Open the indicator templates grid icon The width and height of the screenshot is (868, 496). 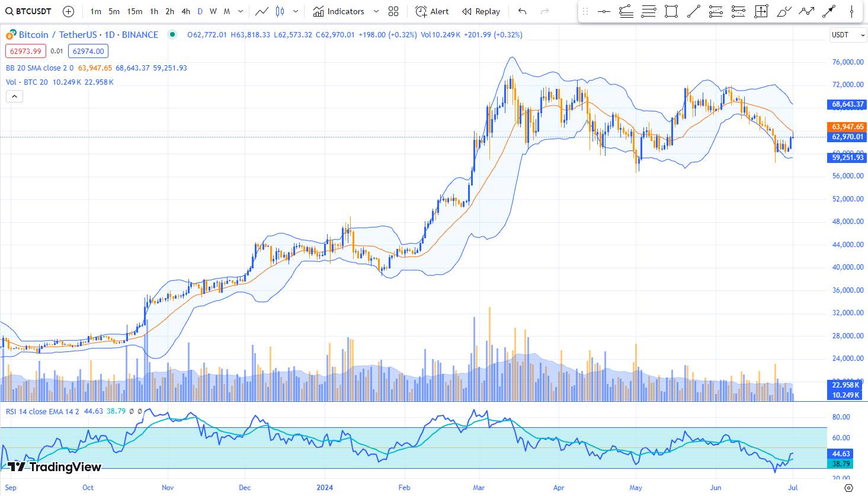click(393, 11)
